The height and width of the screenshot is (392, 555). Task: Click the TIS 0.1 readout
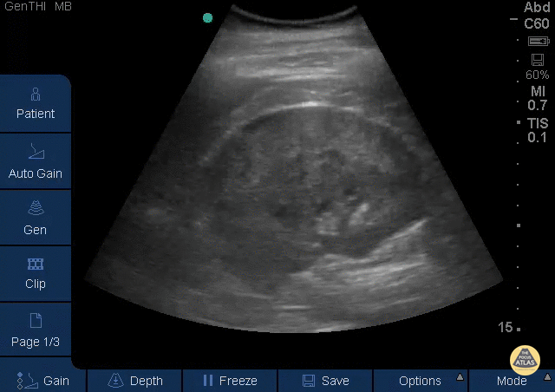click(538, 130)
